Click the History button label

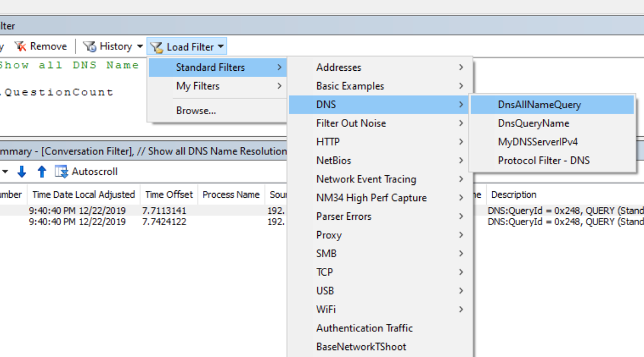tap(116, 47)
